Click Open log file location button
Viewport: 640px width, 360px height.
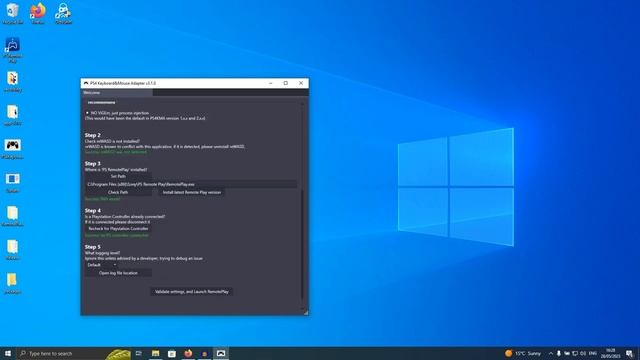(x=118, y=273)
